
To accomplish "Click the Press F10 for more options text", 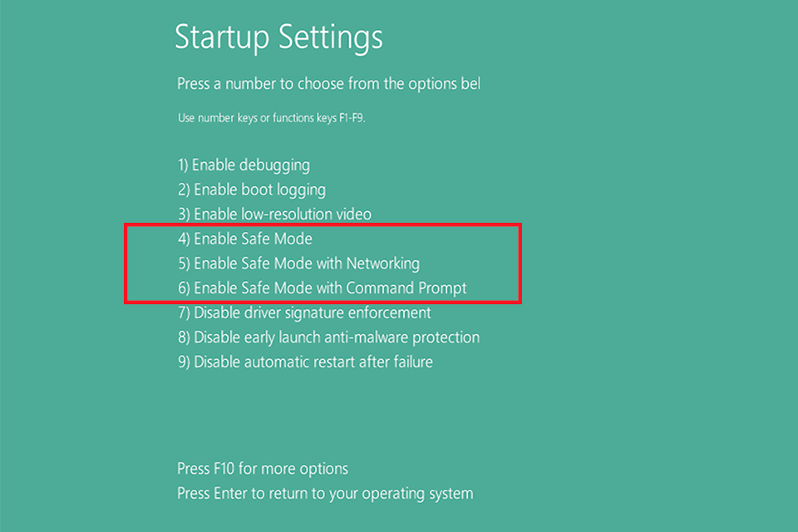I will 262,469.
